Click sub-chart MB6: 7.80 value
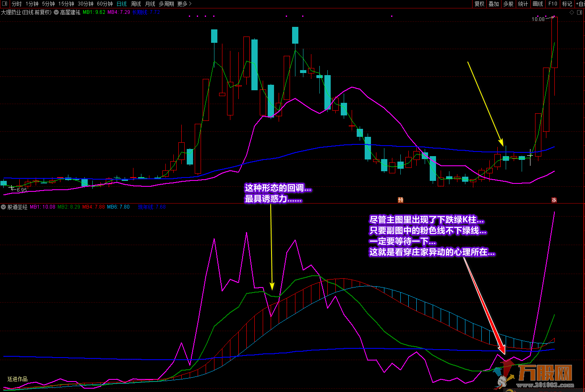The width and height of the screenshot is (585, 392). [x=118, y=207]
